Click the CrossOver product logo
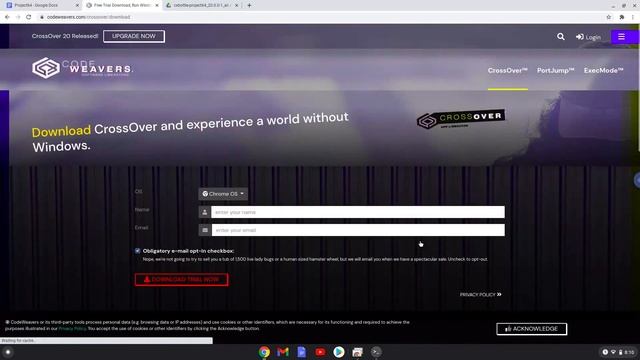This screenshot has width=640, height=360. pyautogui.click(x=461, y=119)
